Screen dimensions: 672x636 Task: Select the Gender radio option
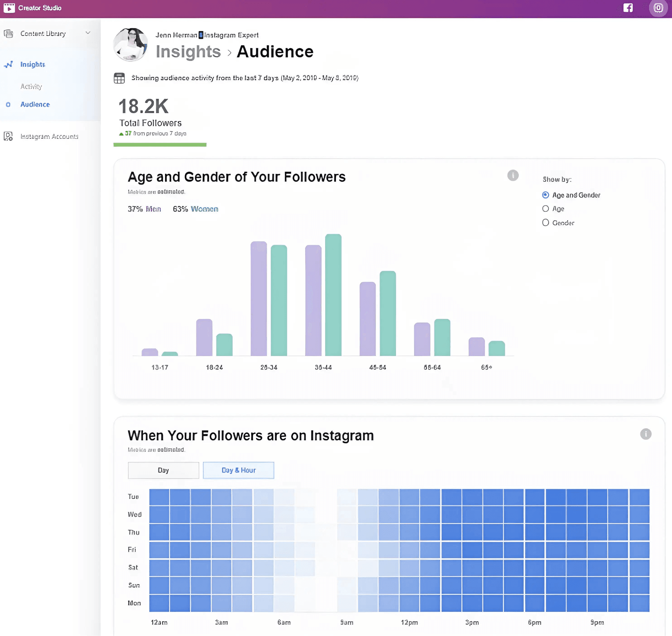pyautogui.click(x=545, y=223)
